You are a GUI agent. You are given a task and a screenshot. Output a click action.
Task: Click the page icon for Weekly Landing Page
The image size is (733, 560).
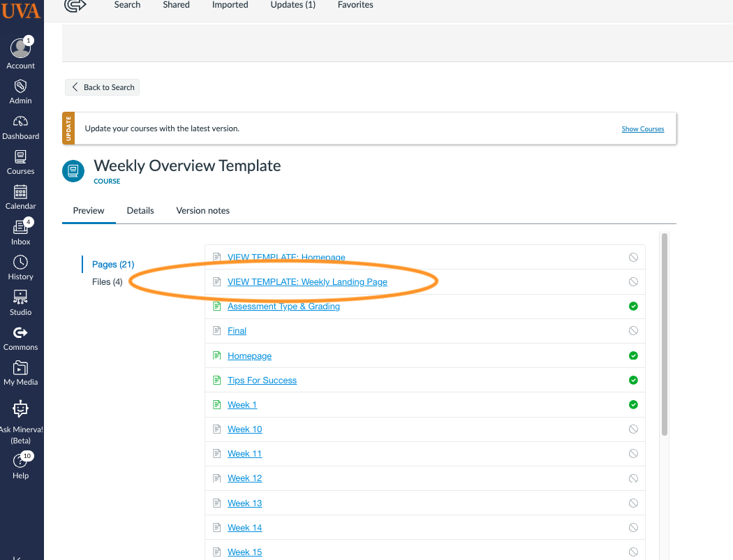point(217,281)
